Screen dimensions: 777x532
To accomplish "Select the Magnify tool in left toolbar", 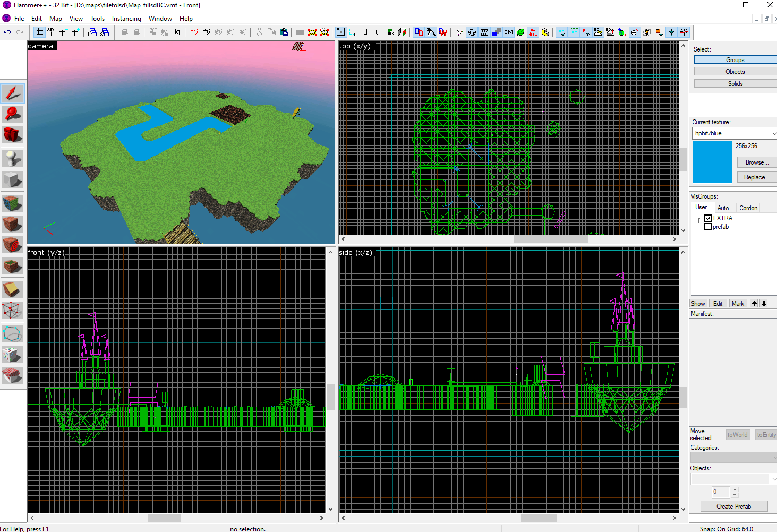I will [x=12, y=114].
